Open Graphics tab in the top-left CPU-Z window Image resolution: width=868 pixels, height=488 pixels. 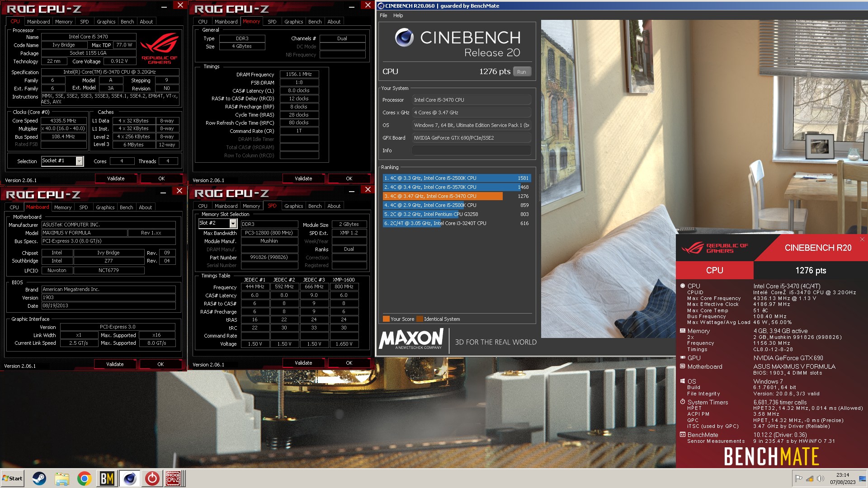106,22
